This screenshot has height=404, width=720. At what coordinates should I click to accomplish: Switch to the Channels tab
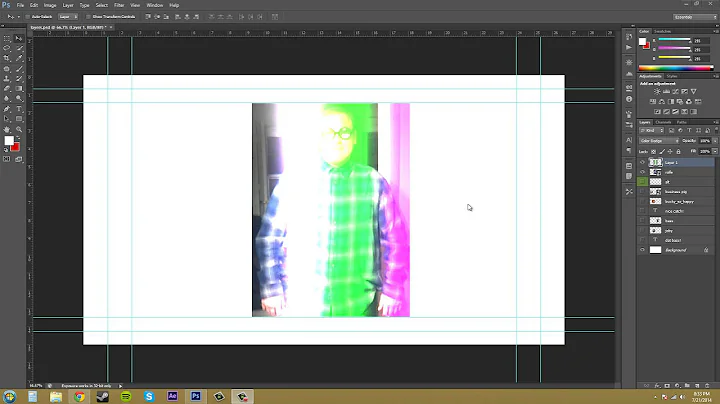(x=663, y=122)
